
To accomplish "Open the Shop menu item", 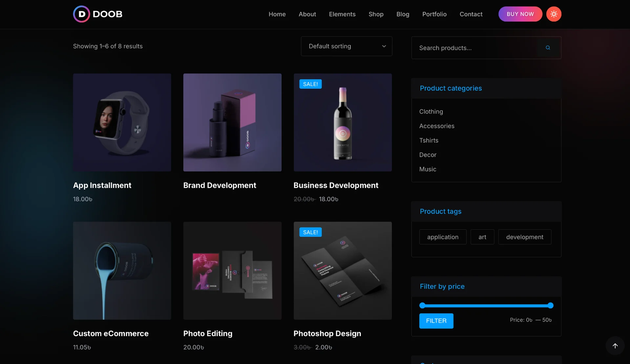I will [x=376, y=14].
